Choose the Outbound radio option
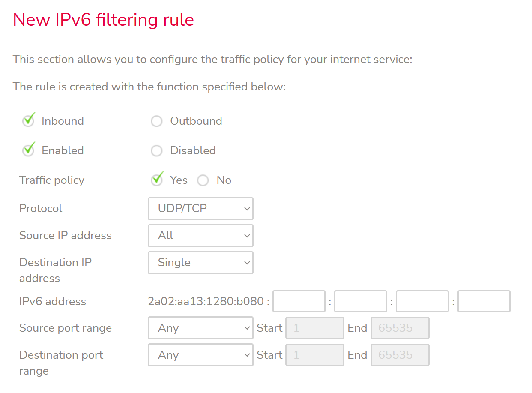This screenshot has width=532, height=393. [157, 121]
